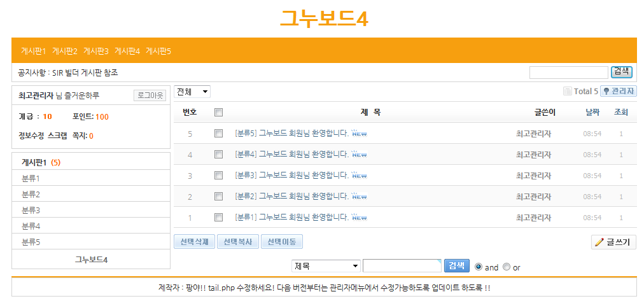Select 분류3 in the sidebar
This screenshot has height=301, width=644.
[x=31, y=210]
